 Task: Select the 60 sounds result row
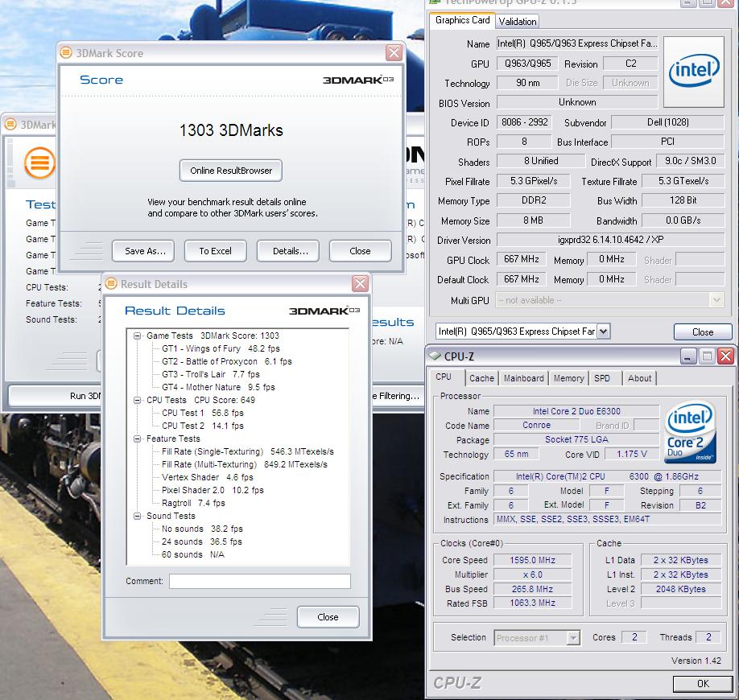192,554
